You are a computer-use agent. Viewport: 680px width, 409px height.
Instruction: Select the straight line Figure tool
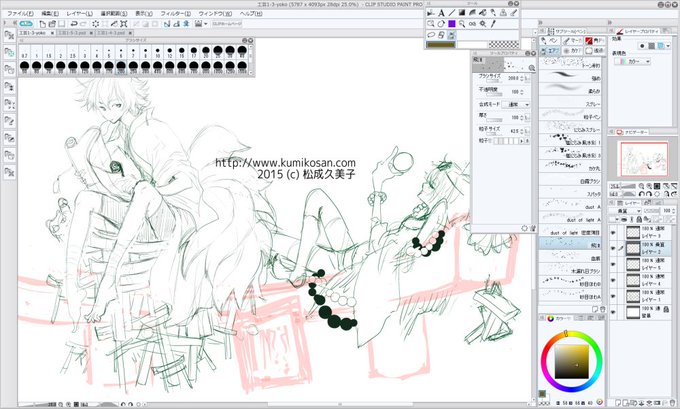pyautogui.click(x=451, y=13)
